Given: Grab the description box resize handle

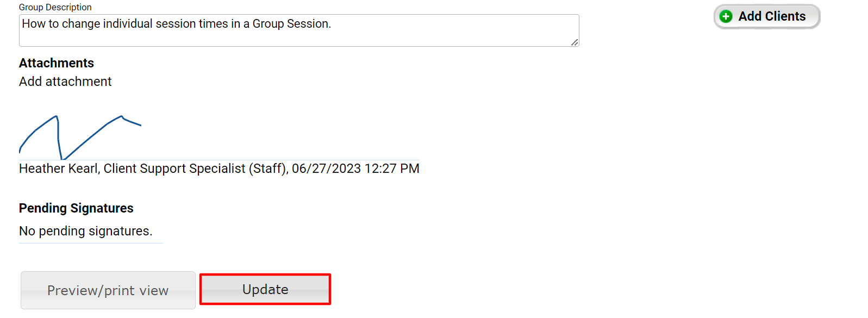Looking at the screenshot, I should 574,42.
